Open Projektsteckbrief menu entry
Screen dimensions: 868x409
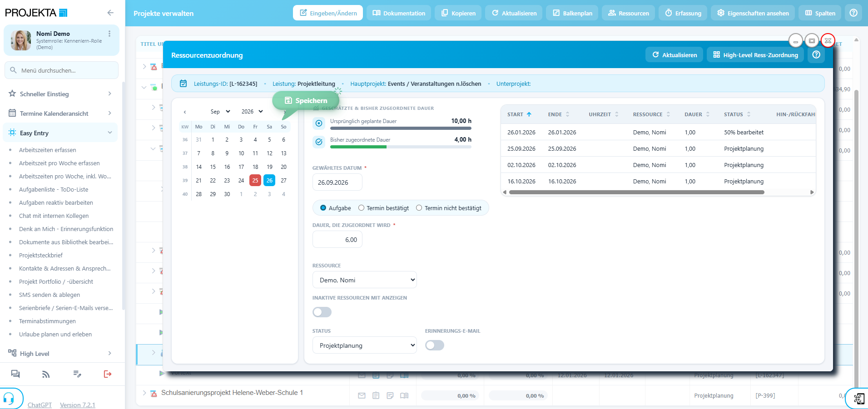click(41, 256)
